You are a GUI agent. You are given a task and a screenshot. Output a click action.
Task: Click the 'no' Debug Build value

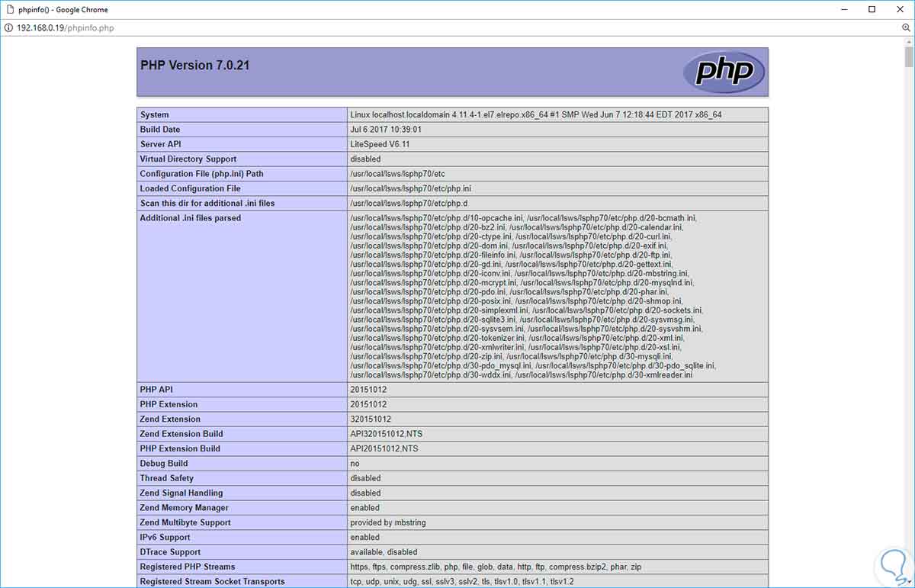355,464
